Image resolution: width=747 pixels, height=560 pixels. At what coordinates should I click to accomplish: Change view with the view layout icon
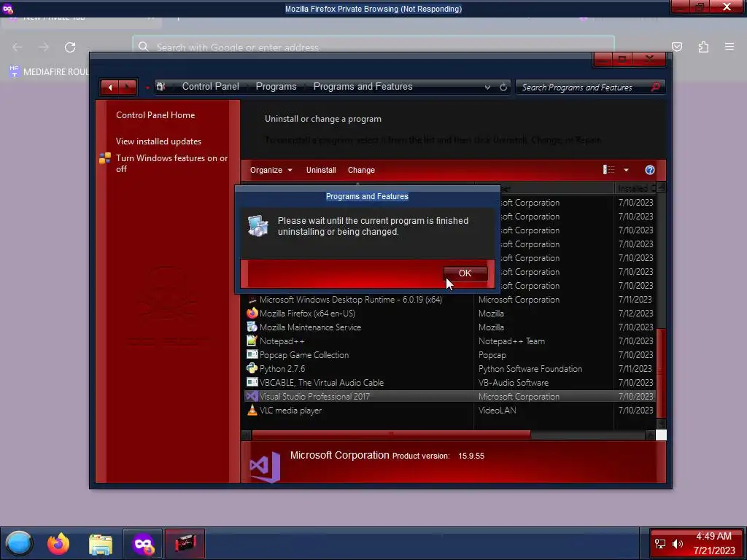[608, 170]
